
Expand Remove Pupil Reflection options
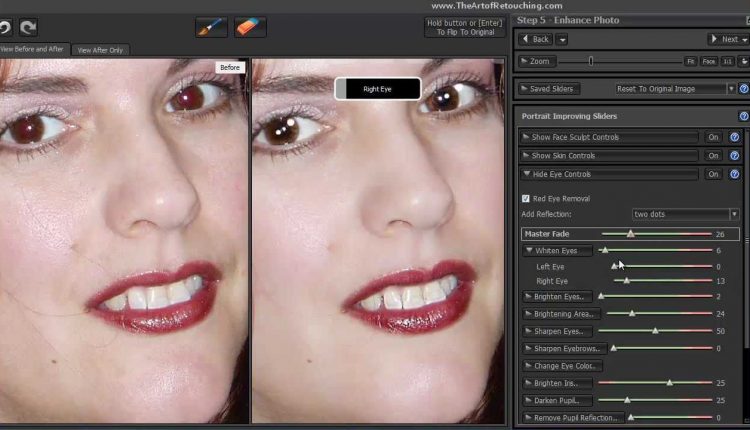click(574, 418)
